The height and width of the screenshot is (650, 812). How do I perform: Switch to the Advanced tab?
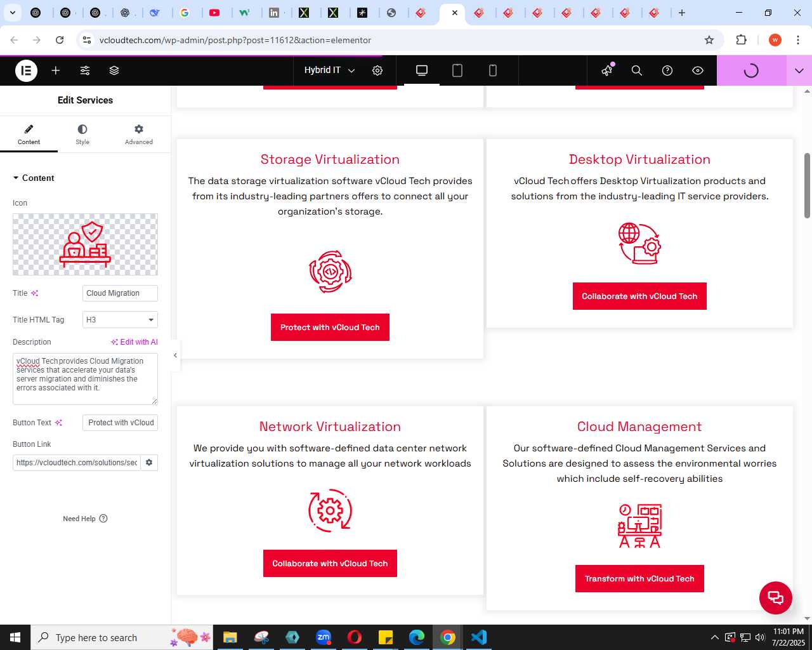[139, 135]
